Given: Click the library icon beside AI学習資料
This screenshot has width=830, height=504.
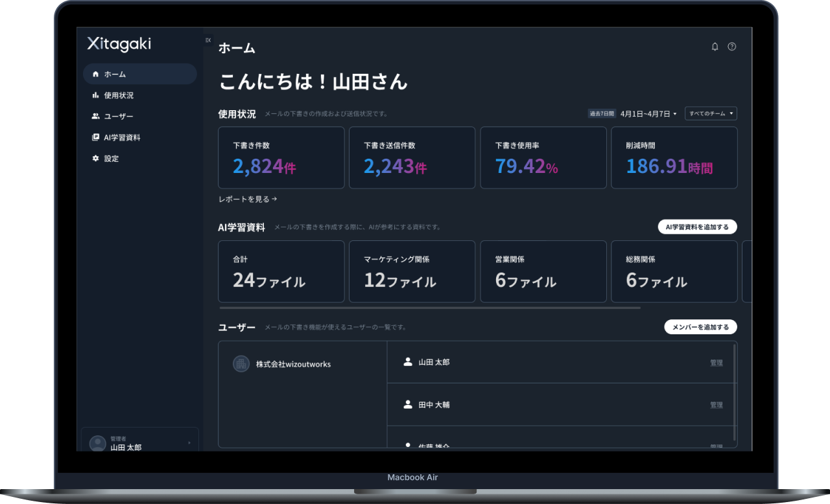Looking at the screenshot, I should click(x=95, y=137).
